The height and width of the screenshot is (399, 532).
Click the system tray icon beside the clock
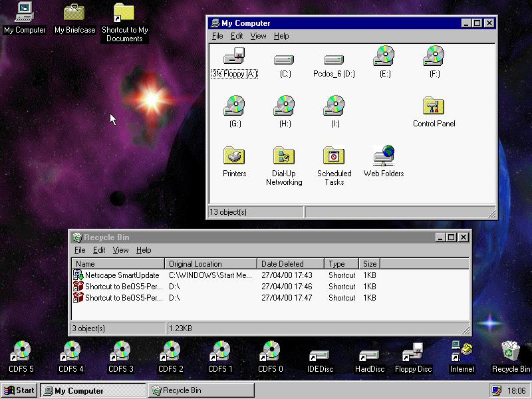click(x=496, y=390)
